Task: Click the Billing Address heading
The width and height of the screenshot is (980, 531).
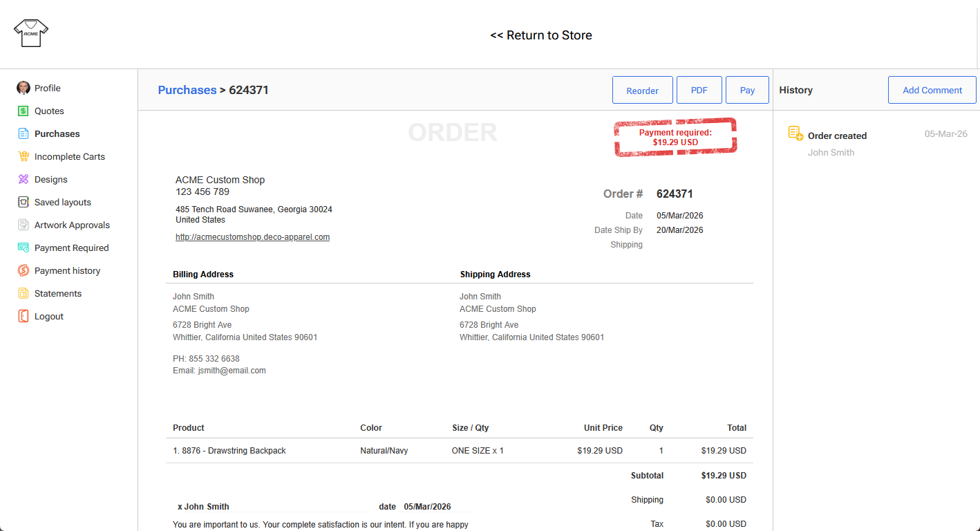Action: pos(203,274)
